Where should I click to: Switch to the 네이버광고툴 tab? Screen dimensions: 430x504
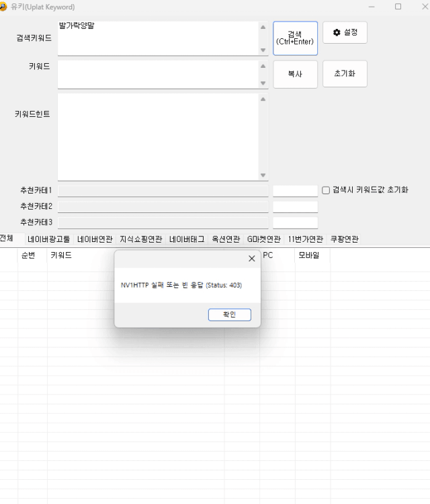click(x=48, y=239)
